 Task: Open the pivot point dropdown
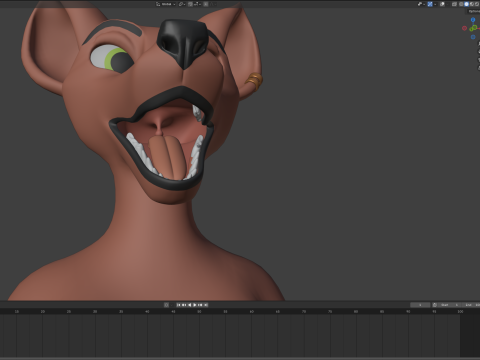pyautogui.click(x=182, y=4)
